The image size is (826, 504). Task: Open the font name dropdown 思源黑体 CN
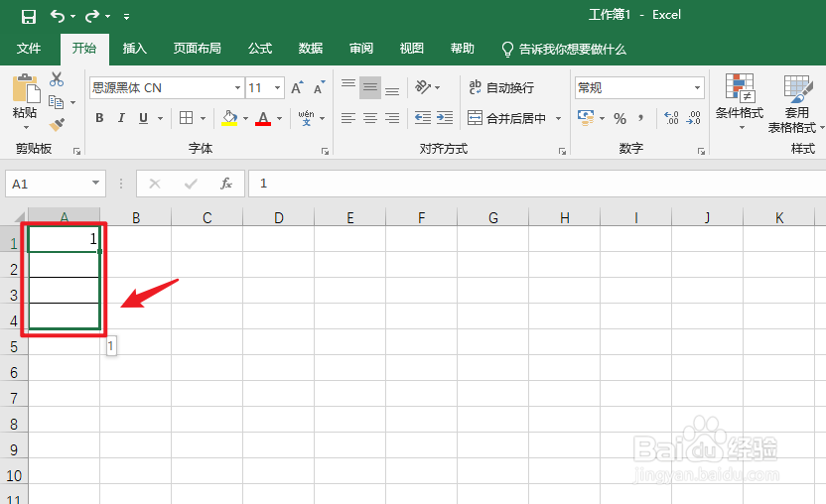click(237, 88)
